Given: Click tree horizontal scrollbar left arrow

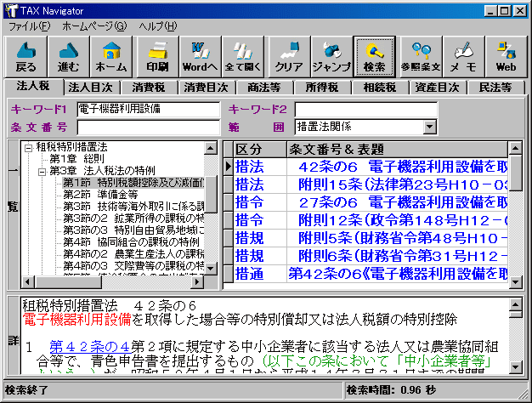Looking at the screenshot, I should [27, 281].
